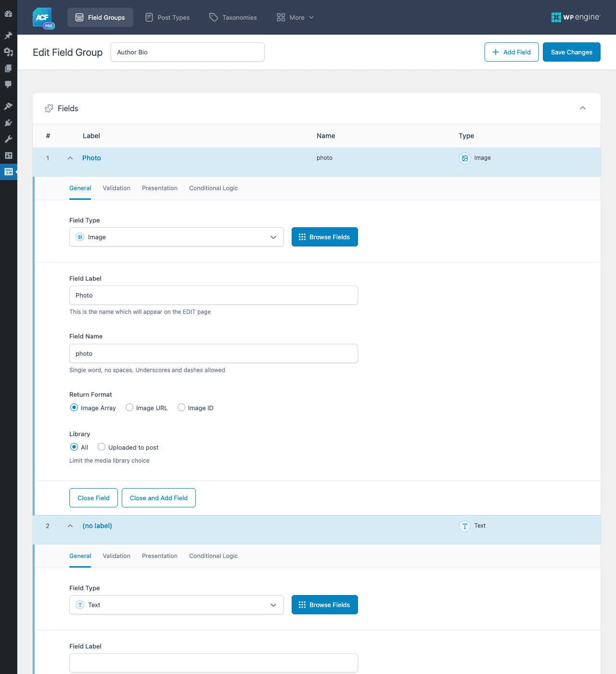Click the Posts pin icon in sidebar

8,36
